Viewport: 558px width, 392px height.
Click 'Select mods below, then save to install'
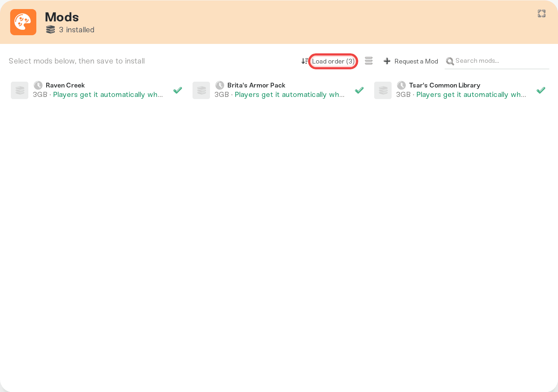(77, 61)
